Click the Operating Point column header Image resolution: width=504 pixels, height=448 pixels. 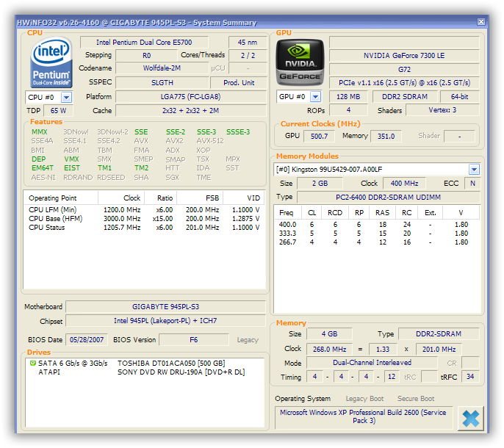(x=61, y=198)
